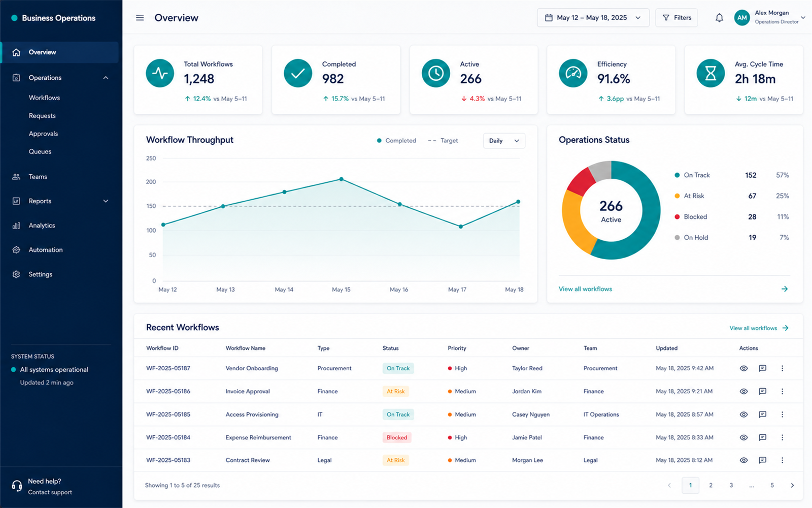Image resolution: width=812 pixels, height=508 pixels.
Task: Click the At Risk orange legend dot
Action: (x=677, y=196)
